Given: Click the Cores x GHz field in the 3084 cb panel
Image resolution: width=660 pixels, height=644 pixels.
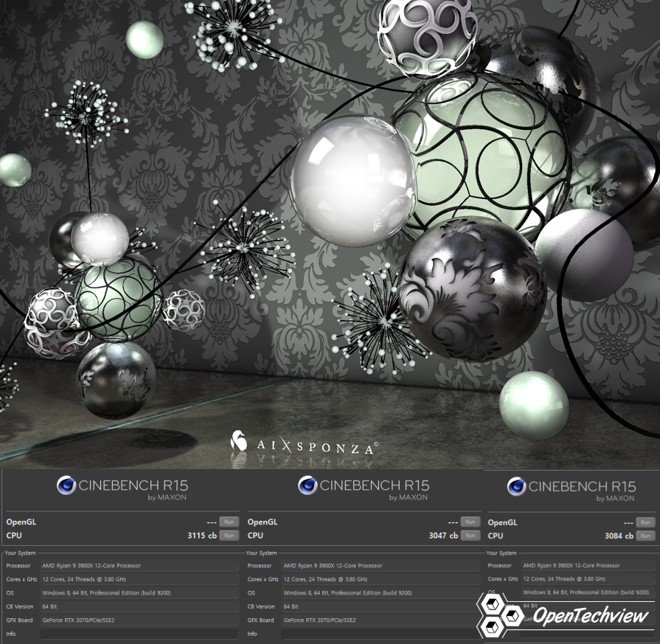Looking at the screenshot, I should tap(588, 579).
